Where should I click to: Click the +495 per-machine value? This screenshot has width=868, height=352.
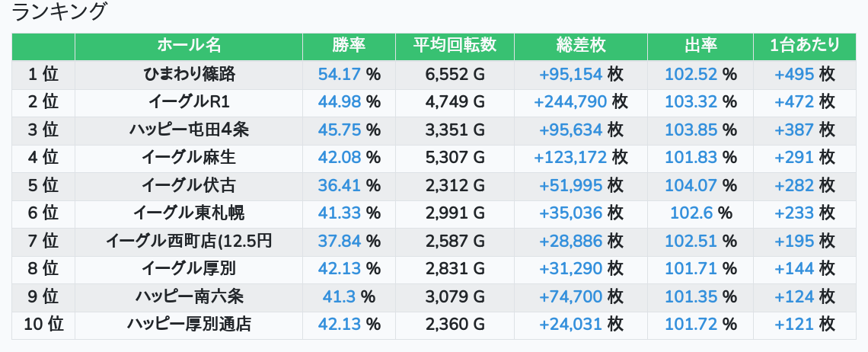[x=794, y=74]
